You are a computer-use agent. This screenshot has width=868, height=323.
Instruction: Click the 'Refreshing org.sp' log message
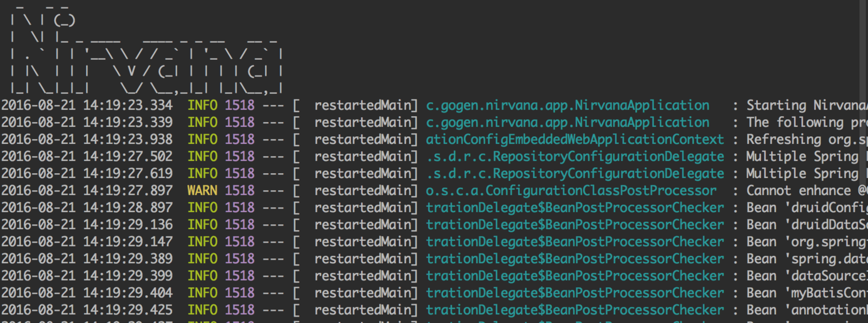click(x=807, y=140)
